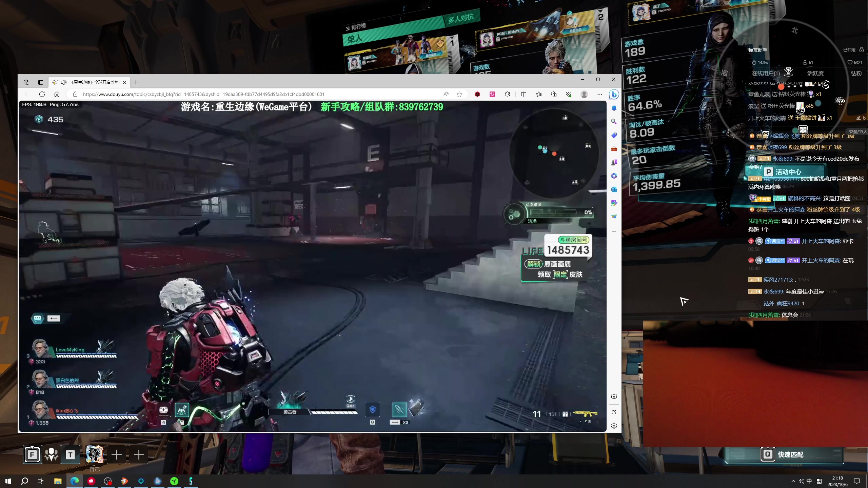This screenshot has height=488, width=868.
Task: Open sidebar settings gear
Action: click(x=614, y=426)
